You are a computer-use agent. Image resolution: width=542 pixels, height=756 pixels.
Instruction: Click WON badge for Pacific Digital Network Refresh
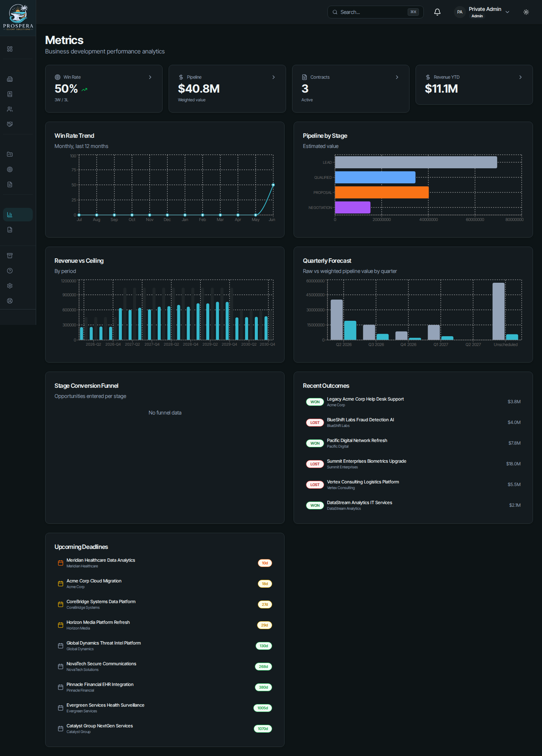tap(315, 443)
